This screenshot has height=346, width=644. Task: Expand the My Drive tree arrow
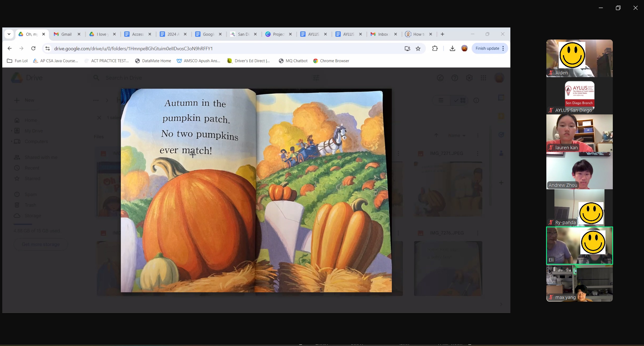(x=11, y=131)
